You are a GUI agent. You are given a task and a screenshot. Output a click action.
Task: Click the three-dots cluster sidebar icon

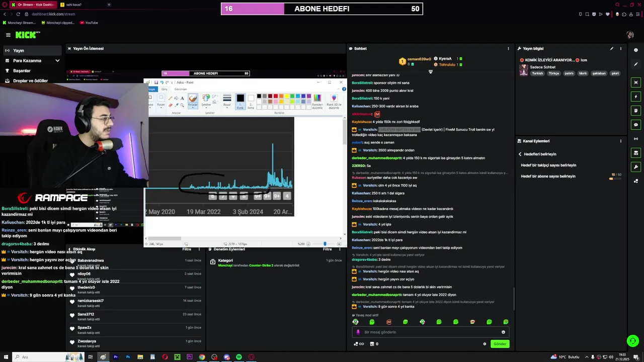[x=636, y=181]
